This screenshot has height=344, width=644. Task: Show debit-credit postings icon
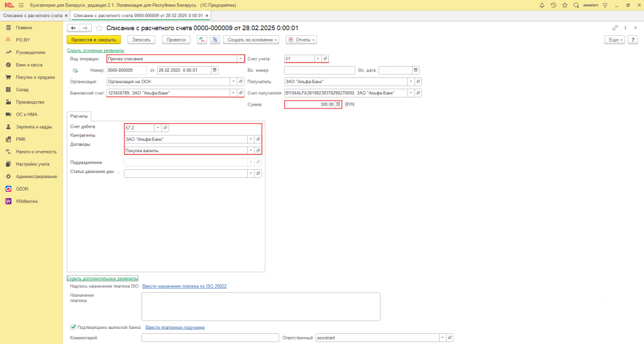click(x=202, y=40)
